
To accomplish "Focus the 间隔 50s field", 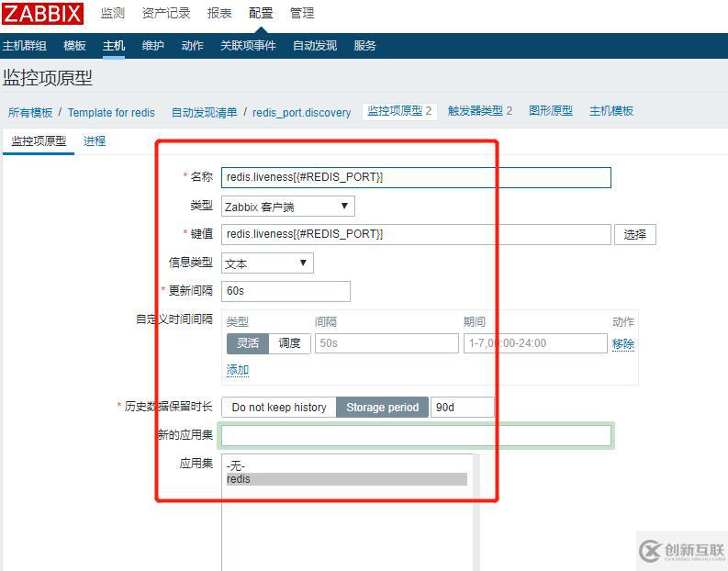I will click(386, 343).
